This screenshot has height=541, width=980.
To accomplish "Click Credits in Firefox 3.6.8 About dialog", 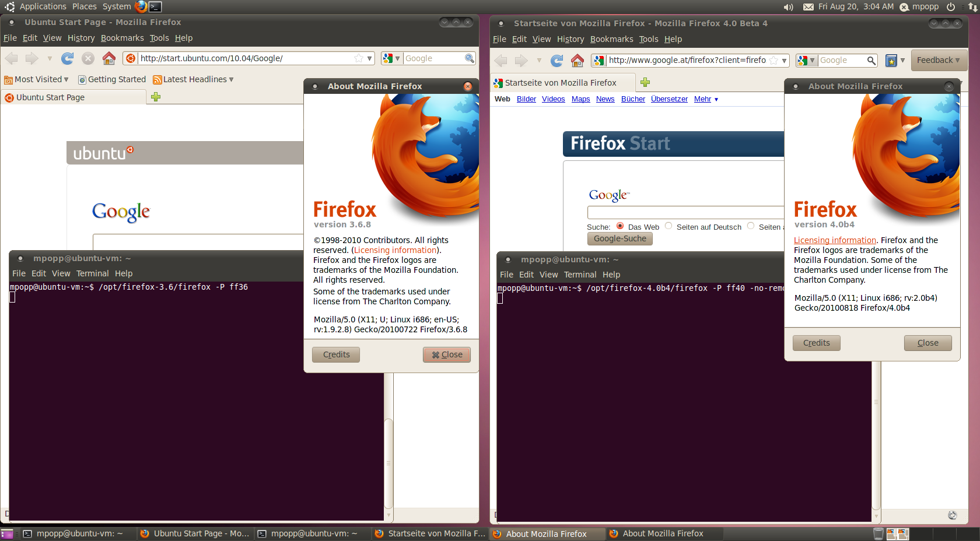I will point(336,354).
